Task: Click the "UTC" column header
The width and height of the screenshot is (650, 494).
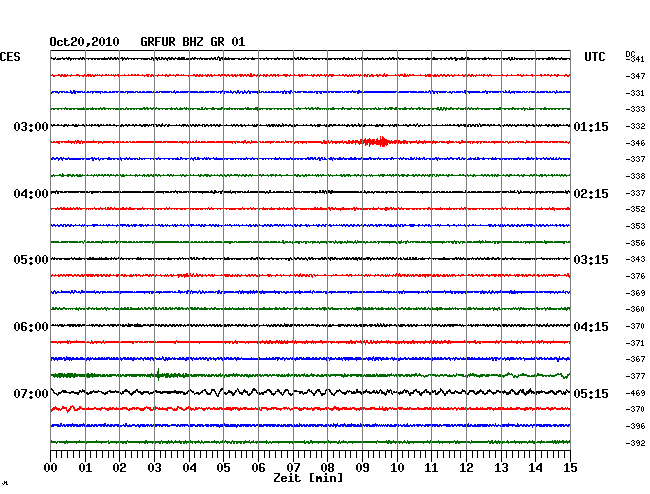Action: pyautogui.click(x=594, y=57)
